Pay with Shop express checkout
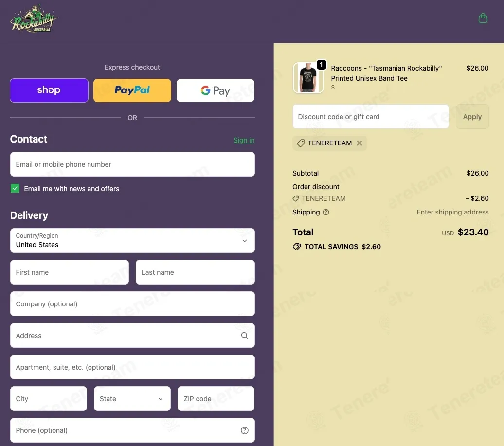504x446 pixels. pyautogui.click(x=49, y=90)
